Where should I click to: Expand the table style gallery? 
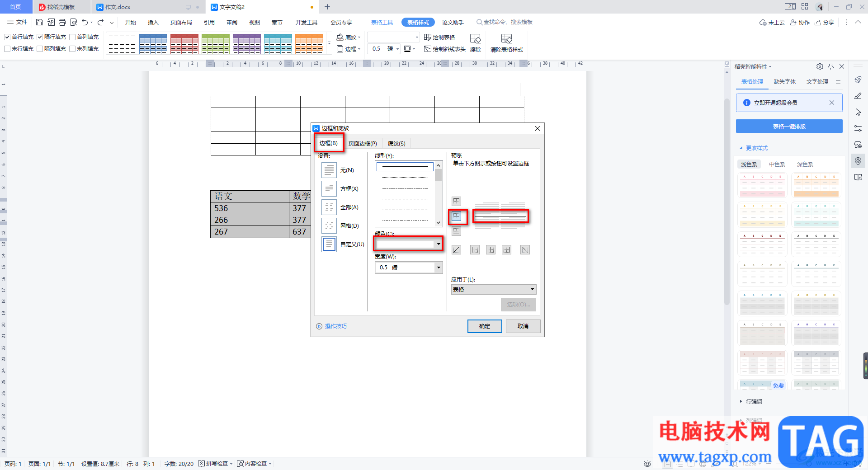[329, 43]
